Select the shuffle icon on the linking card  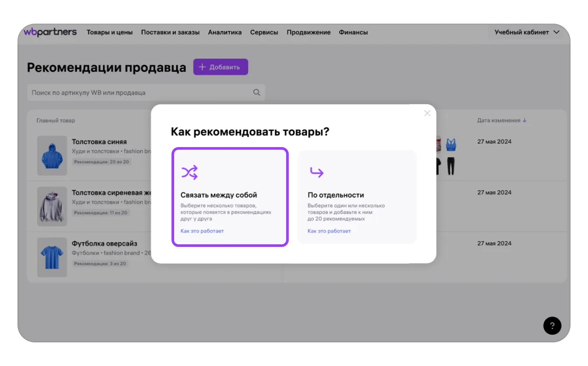click(x=190, y=172)
